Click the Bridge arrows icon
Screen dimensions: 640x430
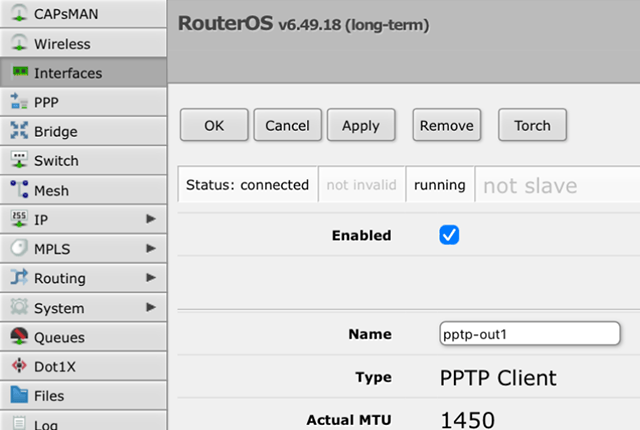(19, 131)
